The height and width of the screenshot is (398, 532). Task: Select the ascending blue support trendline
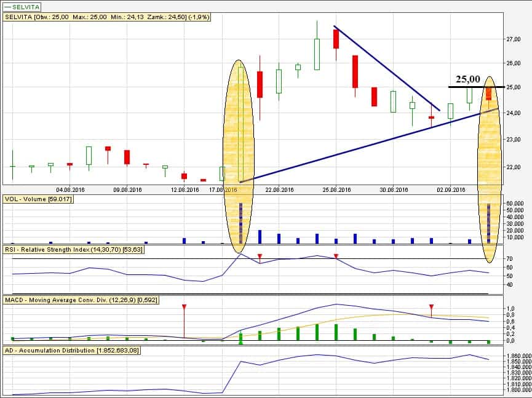point(317,145)
